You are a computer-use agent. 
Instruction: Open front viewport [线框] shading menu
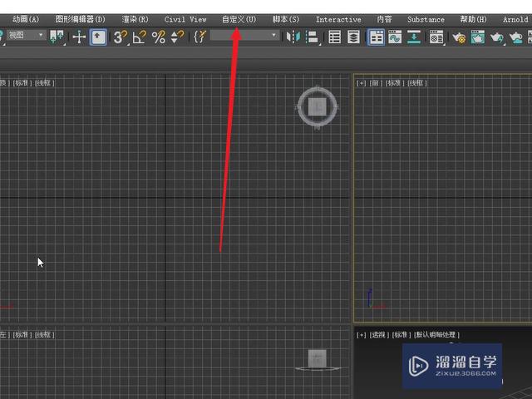click(416, 83)
